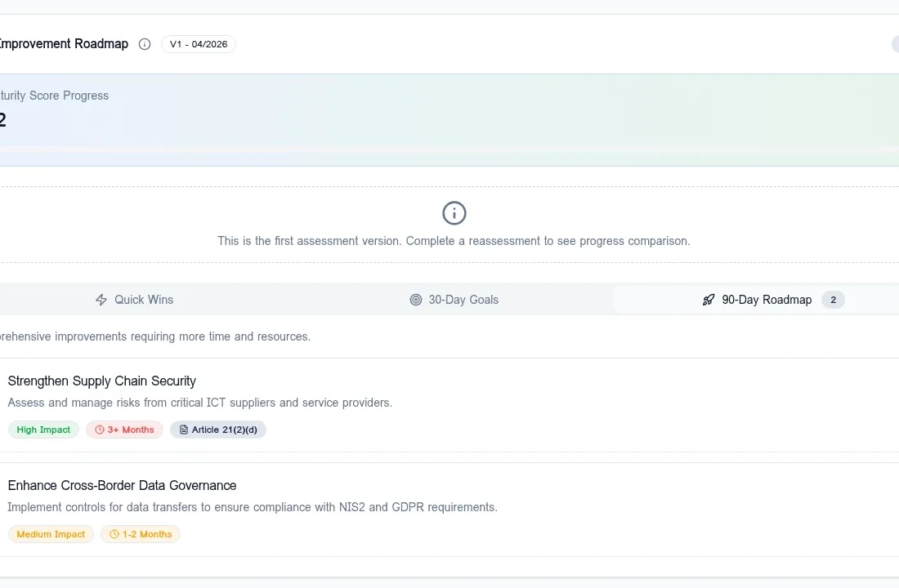Click the document icon in Article 21(2)(d) tag
The height and width of the screenshot is (588, 899).
[x=183, y=430]
